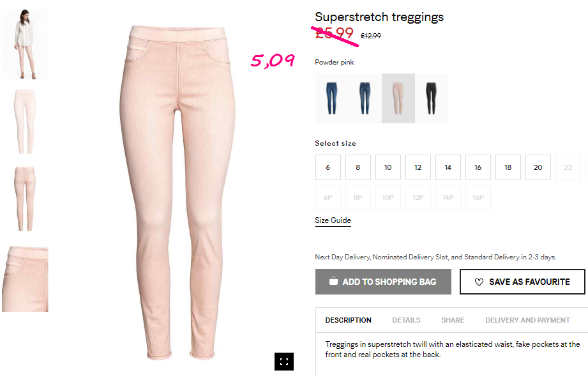Select size 20

coord(538,167)
